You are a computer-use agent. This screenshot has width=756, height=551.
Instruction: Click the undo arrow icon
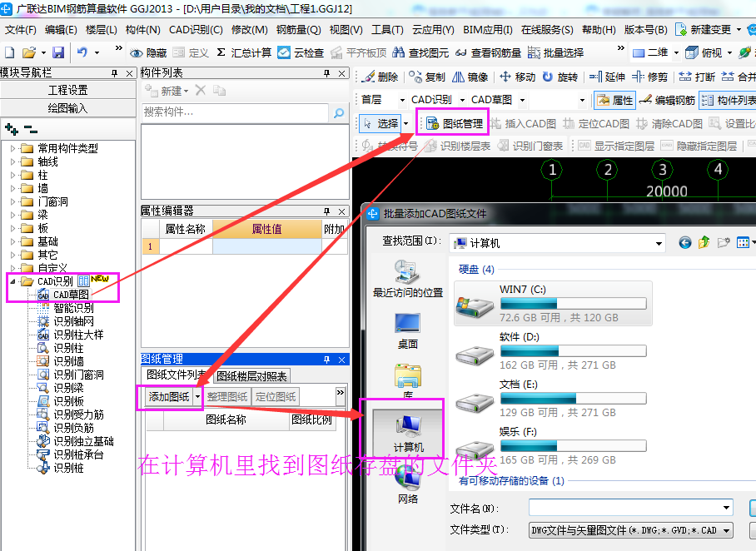[x=82, y=52]
